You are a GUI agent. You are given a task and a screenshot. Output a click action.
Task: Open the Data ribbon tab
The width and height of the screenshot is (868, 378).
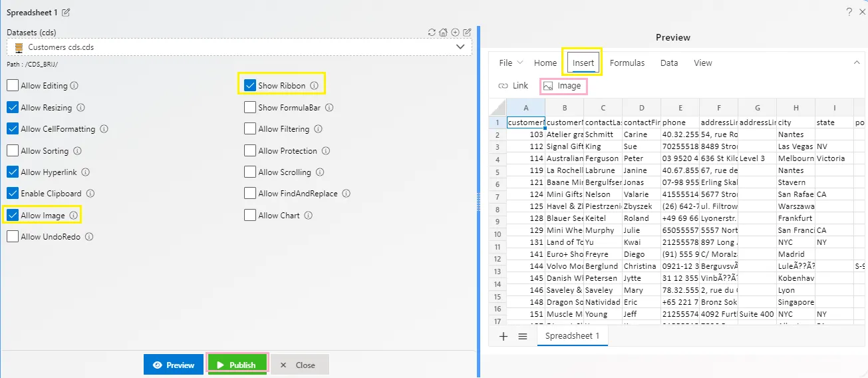669,63
